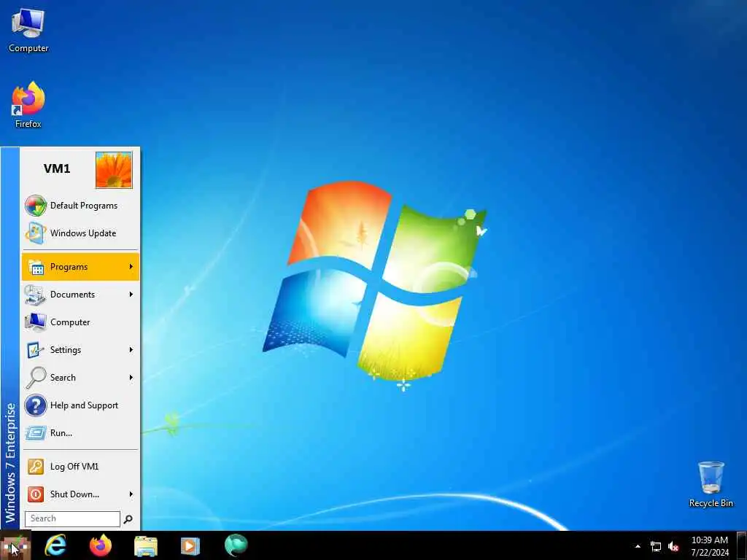The height and width of the screenshot is (560, 747).
Task: Show hidden tray icons arrow
Action: [x=638, y=547]
